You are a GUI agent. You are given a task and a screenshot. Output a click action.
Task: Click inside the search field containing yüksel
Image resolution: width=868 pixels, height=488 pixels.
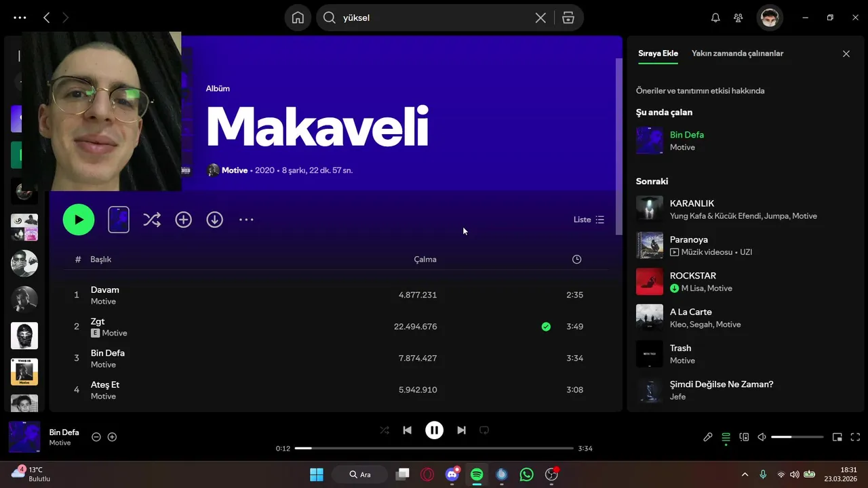[434, 18]
